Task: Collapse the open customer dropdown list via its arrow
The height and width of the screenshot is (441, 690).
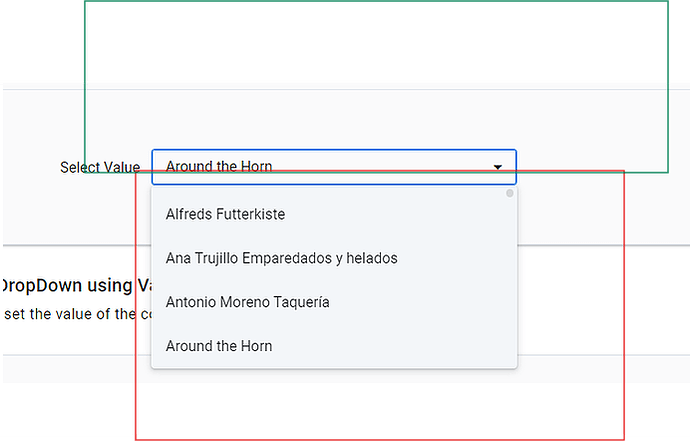Action: (498, 167)
